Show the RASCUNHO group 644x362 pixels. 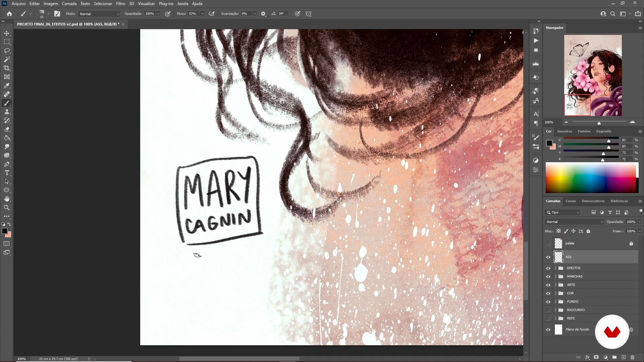click(548, 310)
